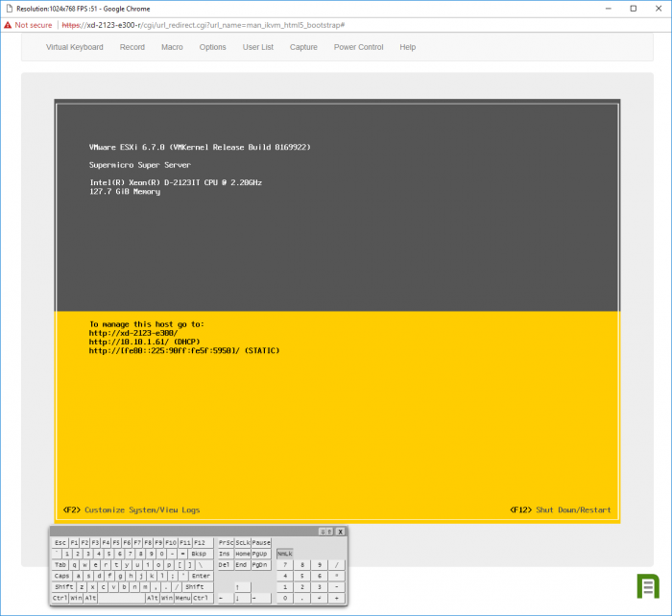Open the Virtual Keyboard menu
Image resolution: width=672 pixels, height=616 pixels.
click(75, 47)
